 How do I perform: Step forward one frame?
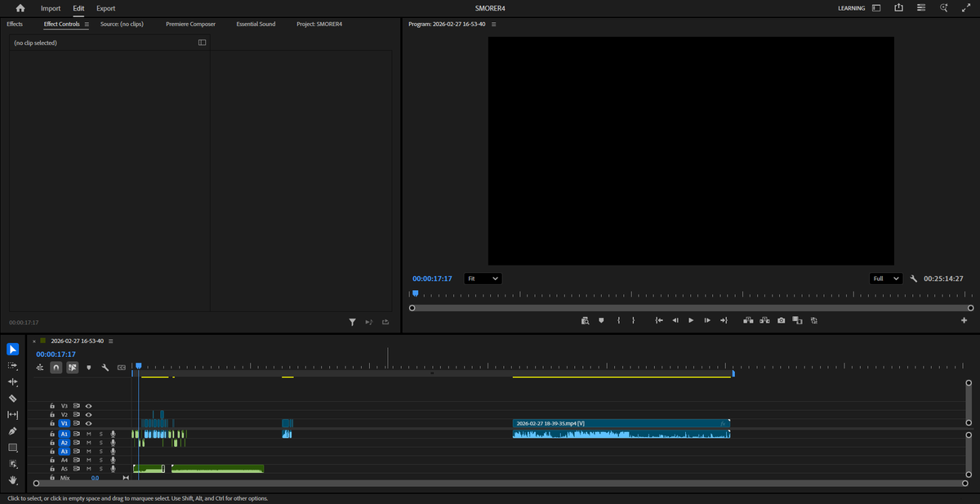[x=707, y=320]
